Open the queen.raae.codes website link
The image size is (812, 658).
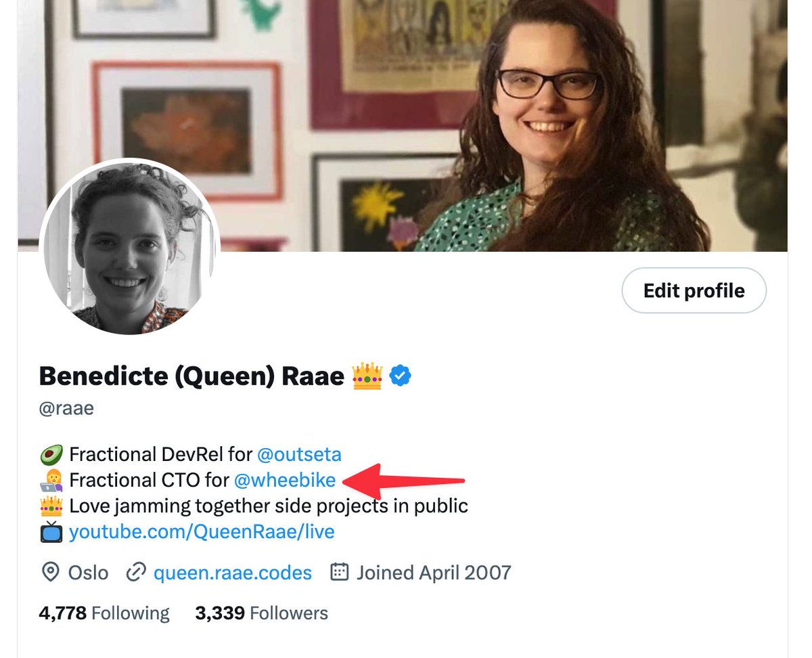click(233, 573)
